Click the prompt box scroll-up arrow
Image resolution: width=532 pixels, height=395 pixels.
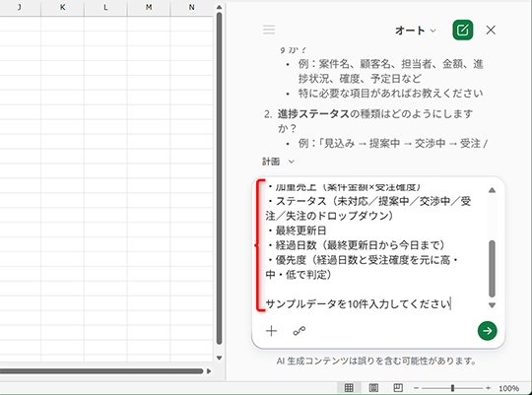point(492,190)
